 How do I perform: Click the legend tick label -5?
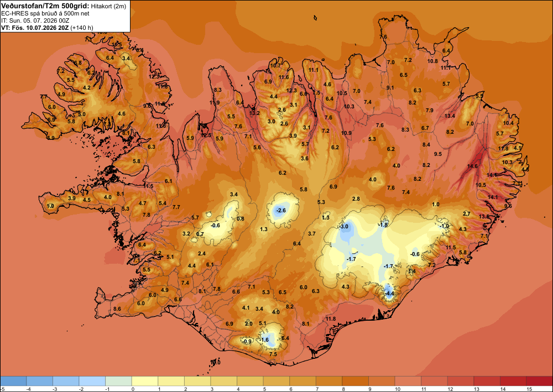3,389
